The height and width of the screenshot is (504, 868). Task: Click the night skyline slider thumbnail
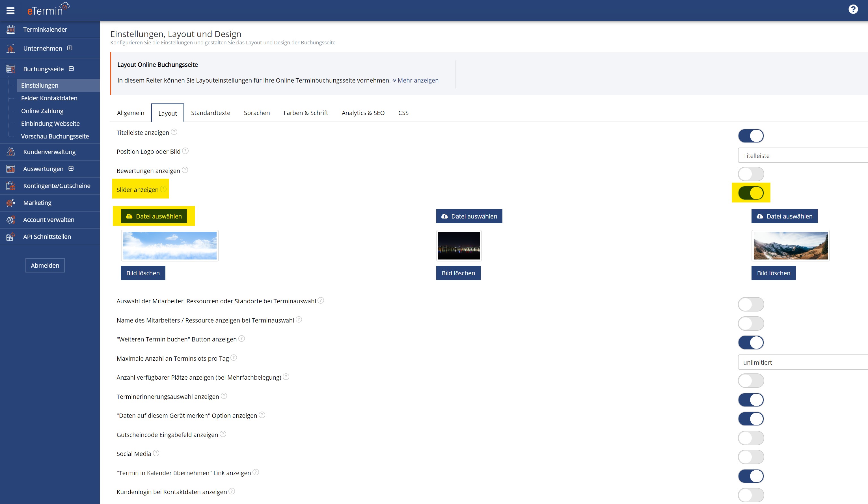tap(459, 245)
